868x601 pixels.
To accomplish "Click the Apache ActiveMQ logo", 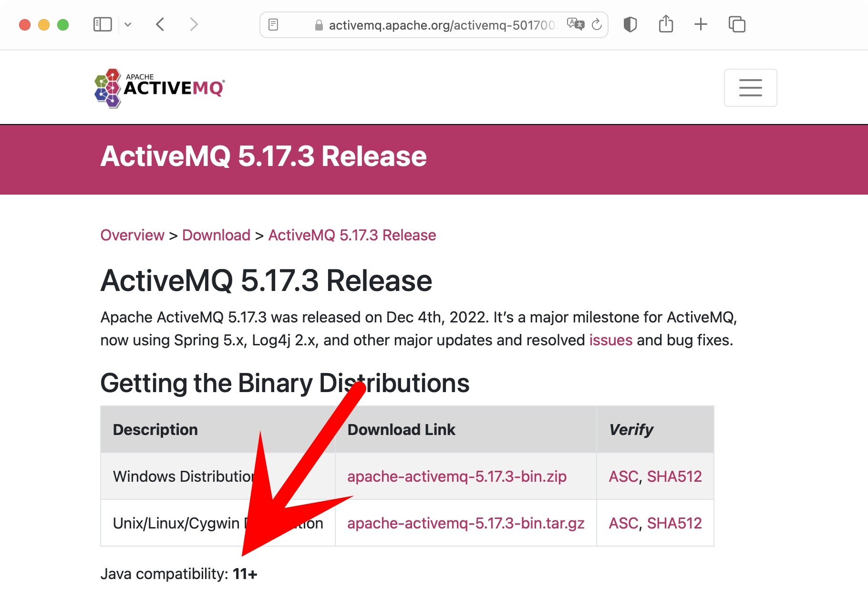I will pos(160,88).
